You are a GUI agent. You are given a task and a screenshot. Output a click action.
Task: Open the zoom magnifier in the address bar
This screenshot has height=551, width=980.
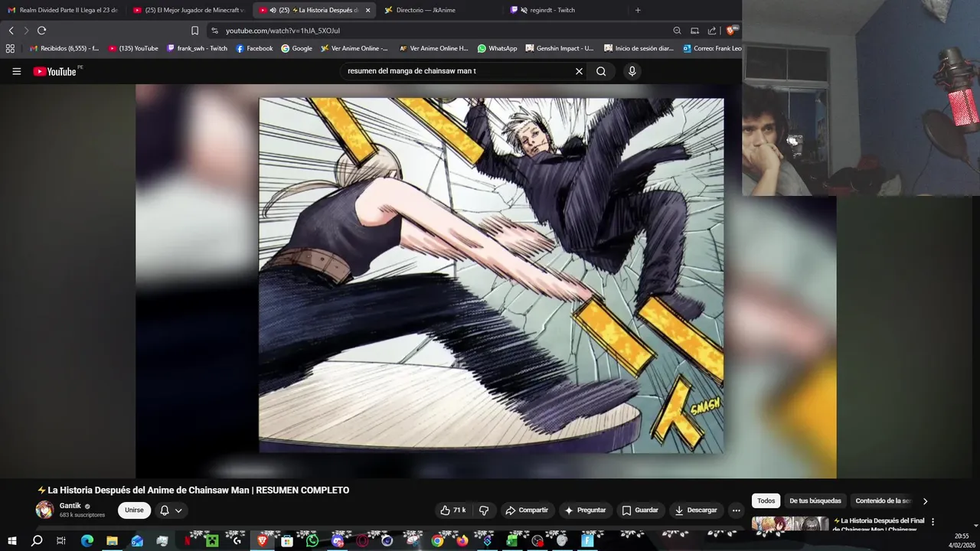click(x=677, y=31)
